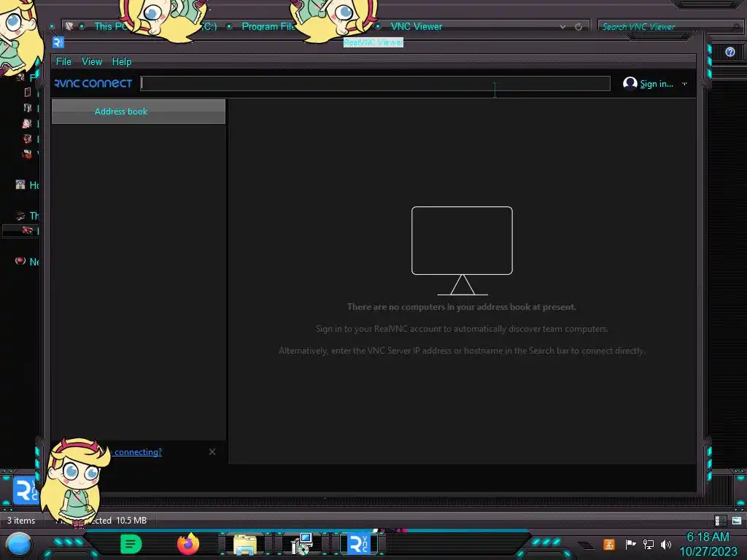Viewport: 747px width, 560px height.
Task: Open the volume speaker tray icon
Action: pos(666,544)
